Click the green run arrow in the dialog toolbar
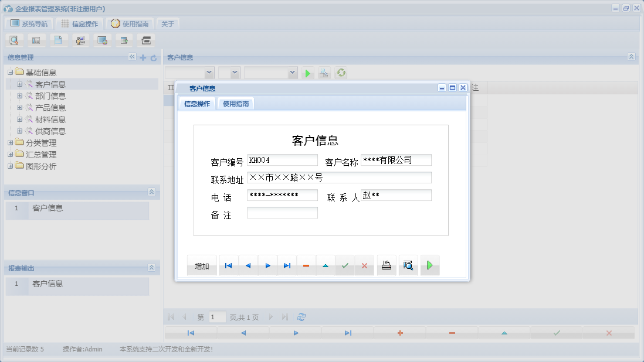Screen dimensions: 644x362 pos(430,265)
